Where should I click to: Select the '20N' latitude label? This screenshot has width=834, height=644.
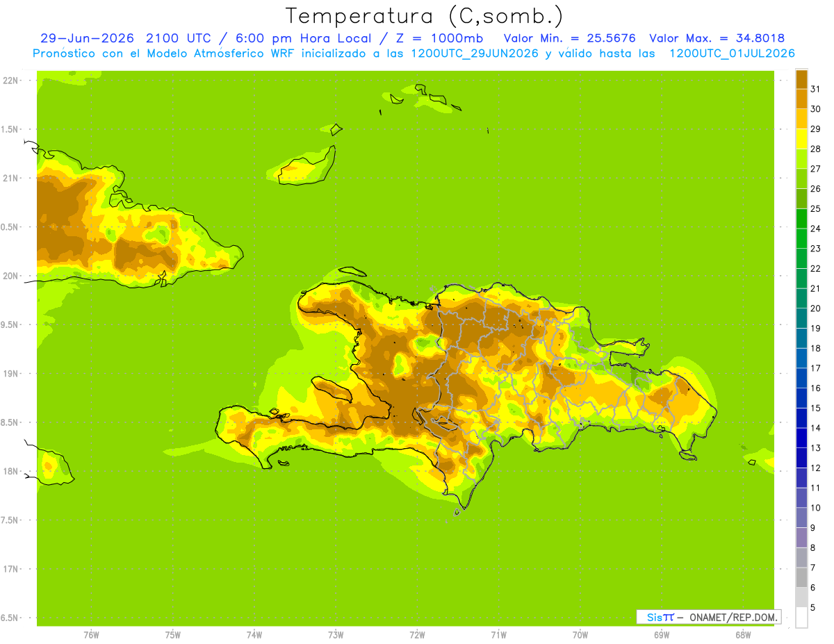[x=10, y=276]
